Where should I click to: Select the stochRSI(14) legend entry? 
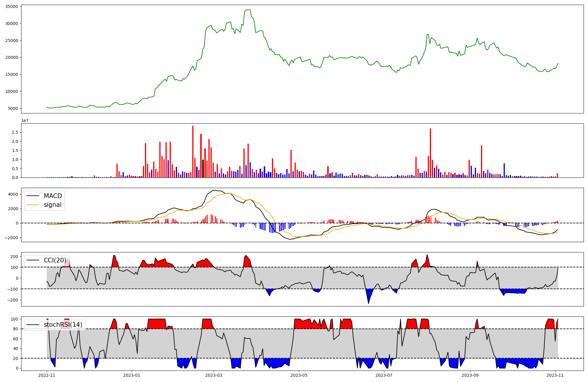63,325
